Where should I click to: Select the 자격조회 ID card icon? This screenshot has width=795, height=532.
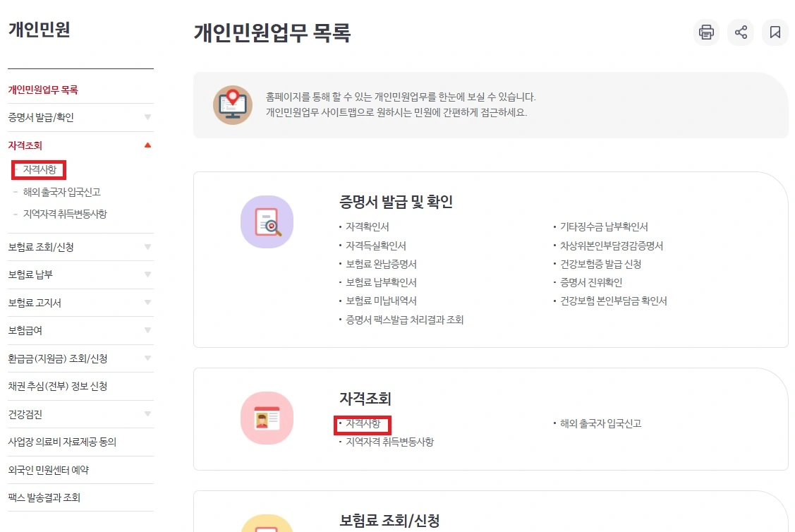click(x=267, y=418)
